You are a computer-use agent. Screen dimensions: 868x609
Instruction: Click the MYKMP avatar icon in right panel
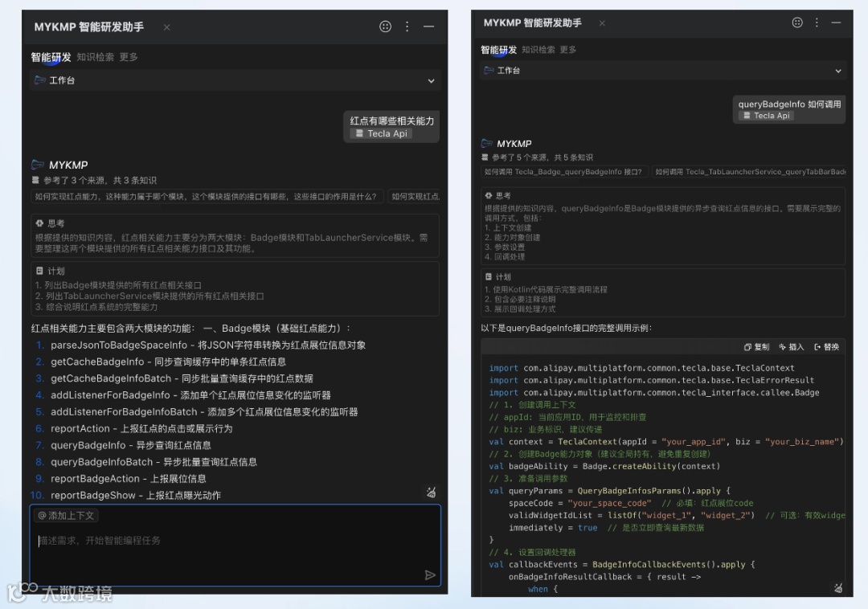486,144
